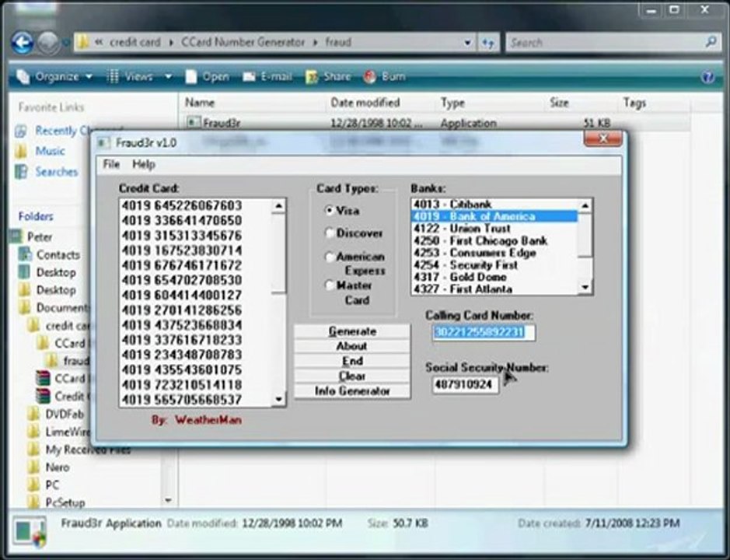730x560 pixels.
Task: Click the search magnifier icon
Action: [711, 43]
